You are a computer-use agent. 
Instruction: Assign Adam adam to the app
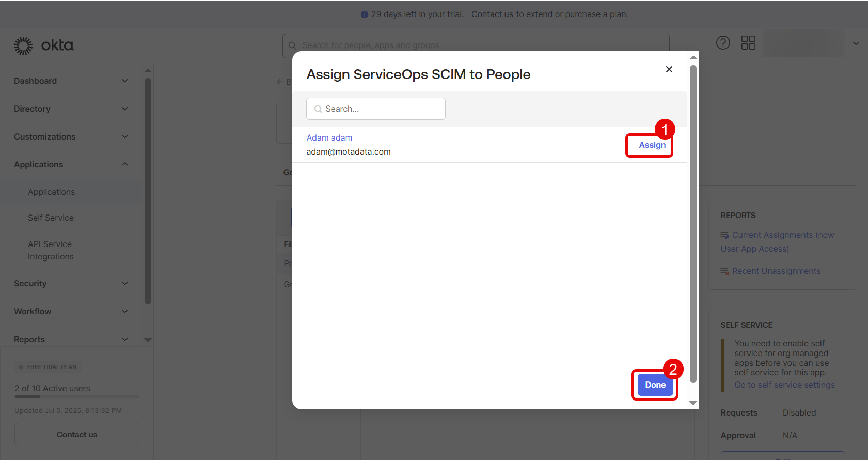[652, 145]
